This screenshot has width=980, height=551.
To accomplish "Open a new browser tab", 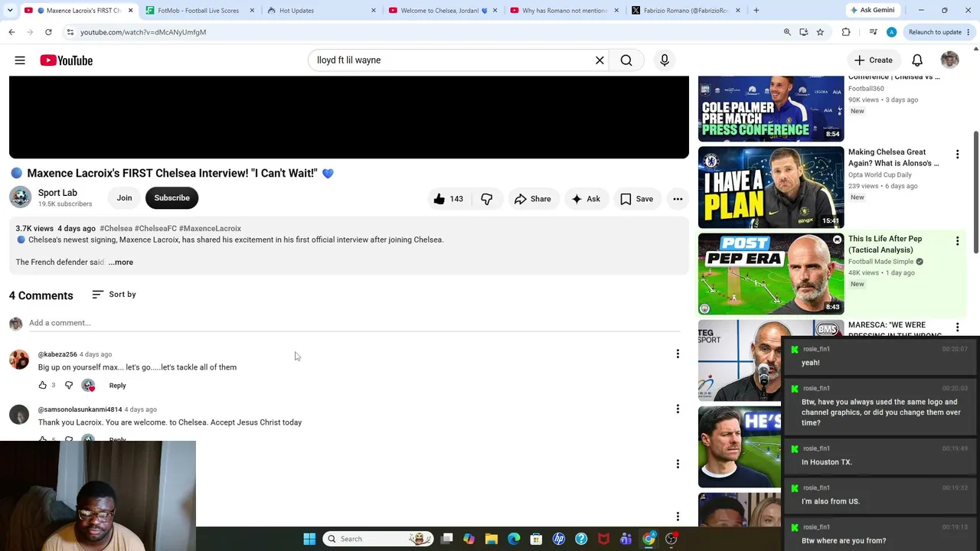I will [x=756, y=11].
